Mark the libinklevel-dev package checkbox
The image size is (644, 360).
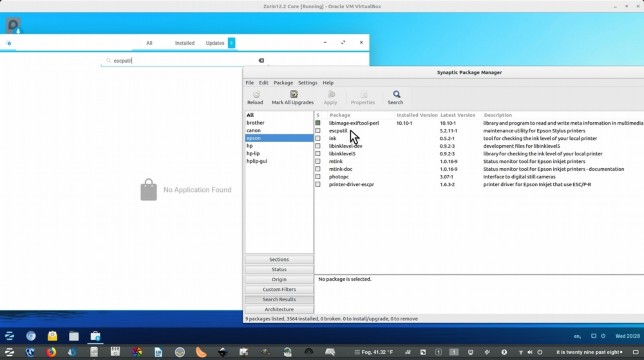coord(318,146)
